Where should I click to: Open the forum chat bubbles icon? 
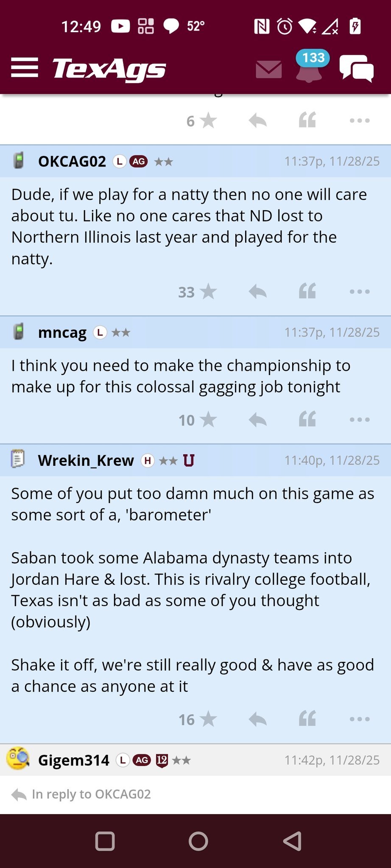(356, 68)
